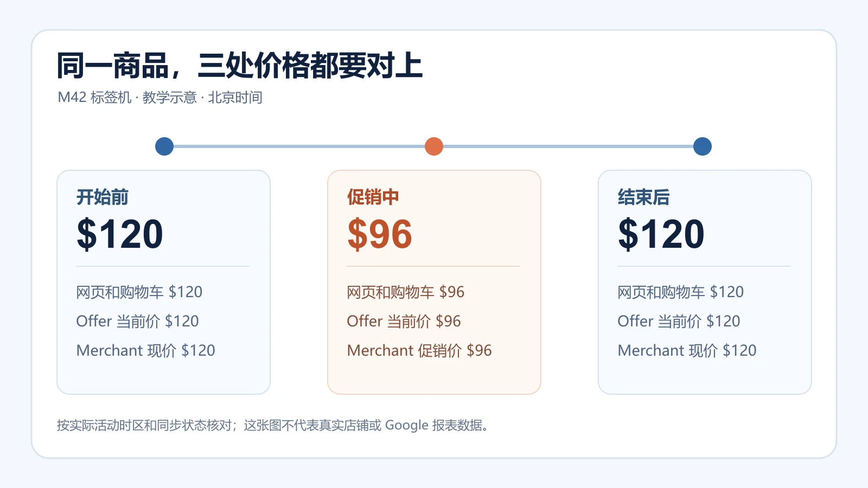Click Merchant 现价 $120 in 开始前 card
Viewport: 868px width, 488px height.
coord(146,351)
